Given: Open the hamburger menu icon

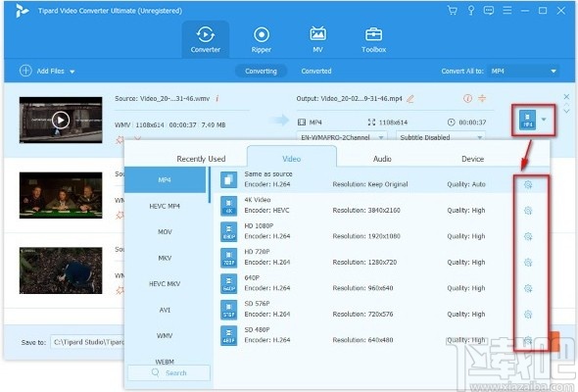Looking at the screenshot, I should [x=506, y=11].
